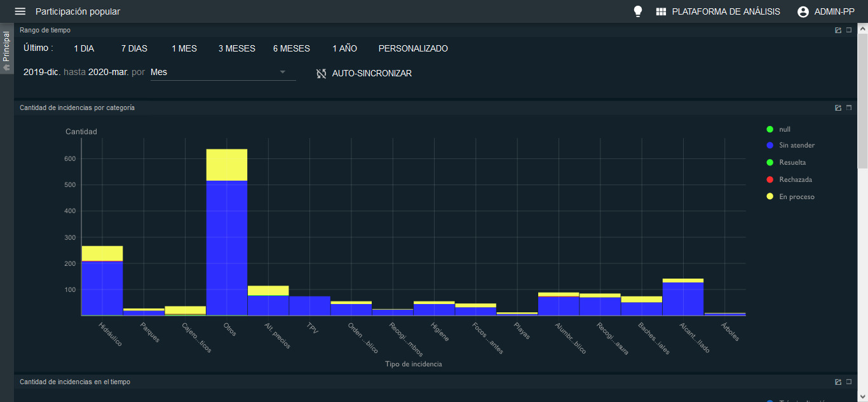Maximize the incidencias por categoría panel

point(848,107)
